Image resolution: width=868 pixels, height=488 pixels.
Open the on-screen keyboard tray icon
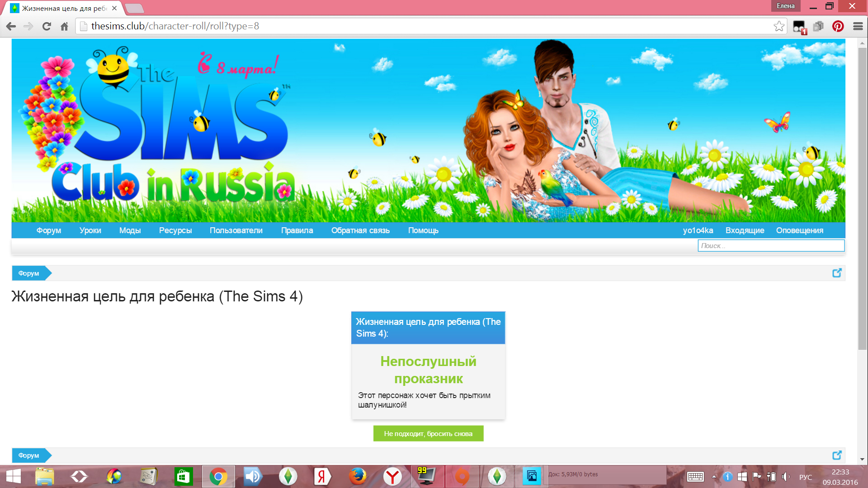click(x=695, y=477)
